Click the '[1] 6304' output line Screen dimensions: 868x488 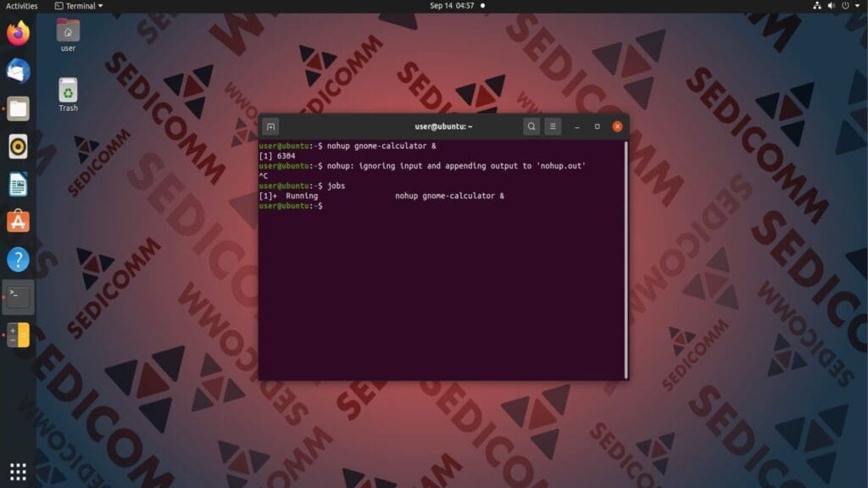(x=277, y=156)
